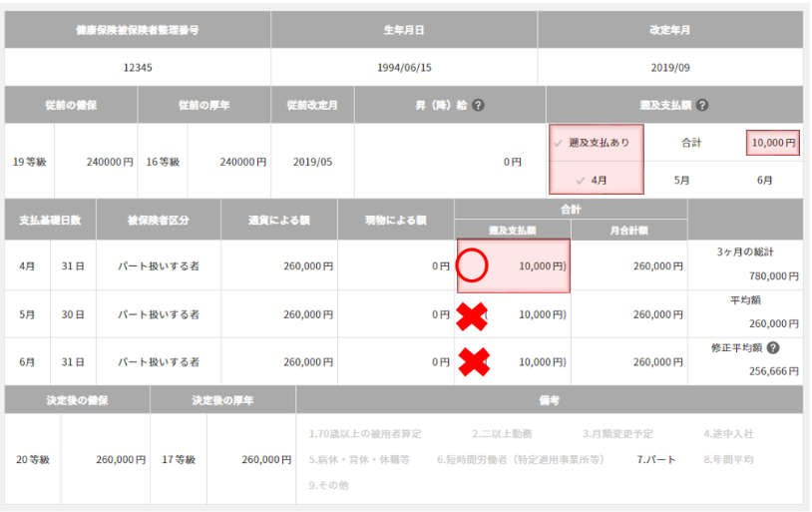Open 被保険者区分 selector in 5月 row
The image size is (812, 512).
158,314
